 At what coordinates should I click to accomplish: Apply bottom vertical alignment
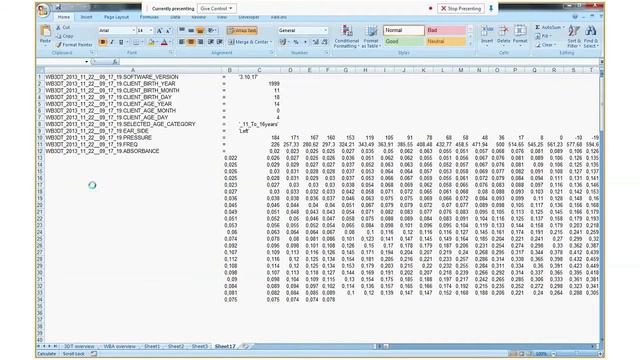point(200,31)
